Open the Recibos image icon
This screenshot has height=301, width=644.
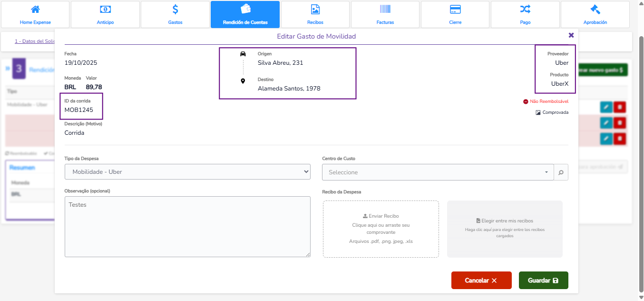tap(315, 10)
